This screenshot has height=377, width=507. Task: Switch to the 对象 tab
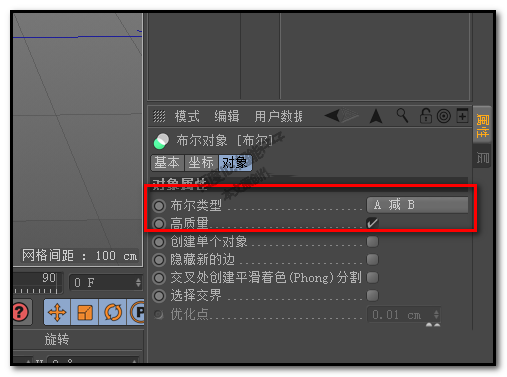tap(235, 163)
